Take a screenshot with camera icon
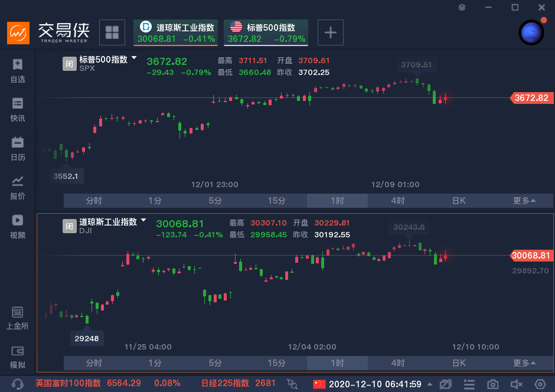 [x=492, y=384]
